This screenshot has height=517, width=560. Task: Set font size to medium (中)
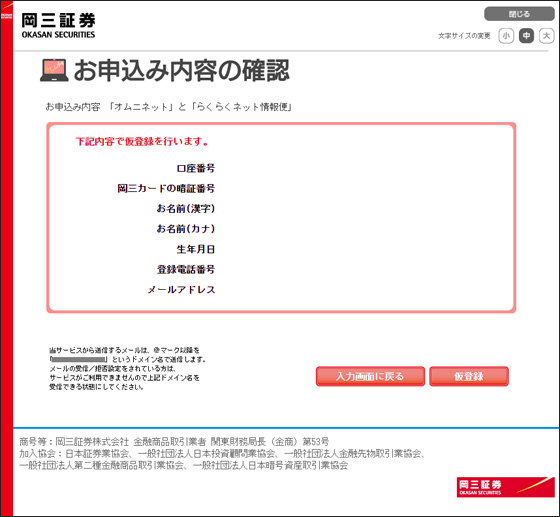click(x=526, y=36)
